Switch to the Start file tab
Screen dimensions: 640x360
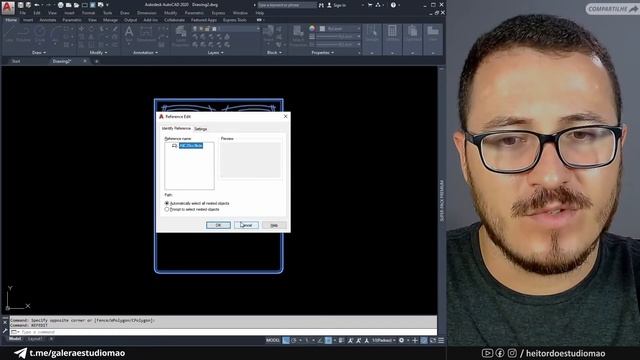[x=16, y=61]
